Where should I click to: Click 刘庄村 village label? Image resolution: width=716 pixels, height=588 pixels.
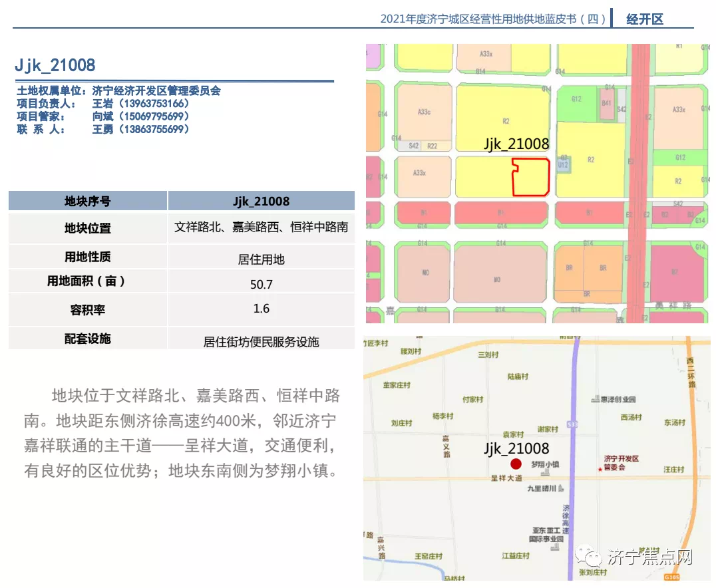401,423
